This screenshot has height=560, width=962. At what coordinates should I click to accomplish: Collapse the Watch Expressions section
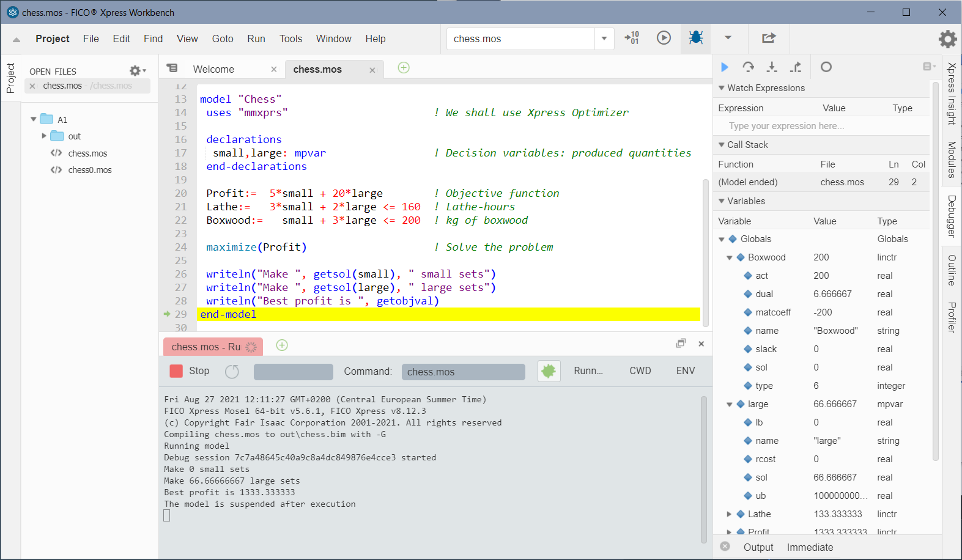coord(722,88)
